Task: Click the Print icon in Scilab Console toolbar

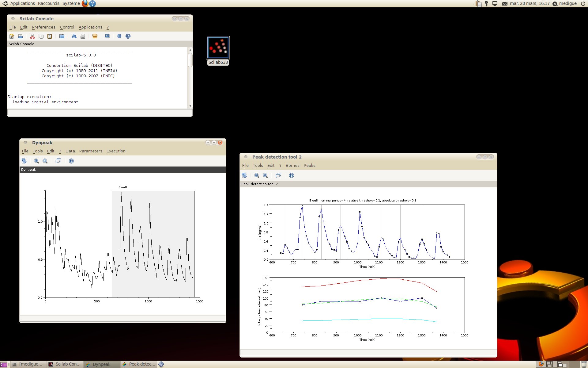Action: [x=83, y=36]
